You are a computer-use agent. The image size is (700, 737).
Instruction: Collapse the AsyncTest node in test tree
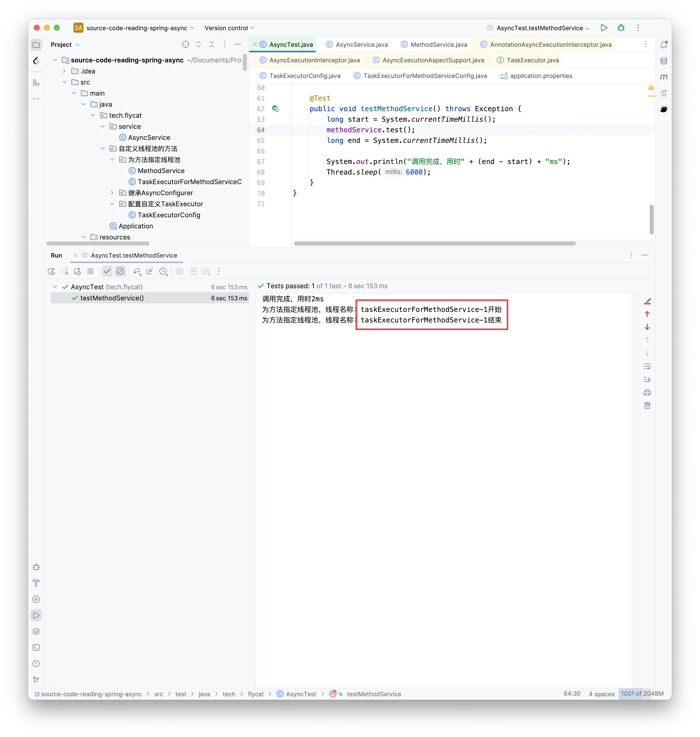tap(55, 287)
